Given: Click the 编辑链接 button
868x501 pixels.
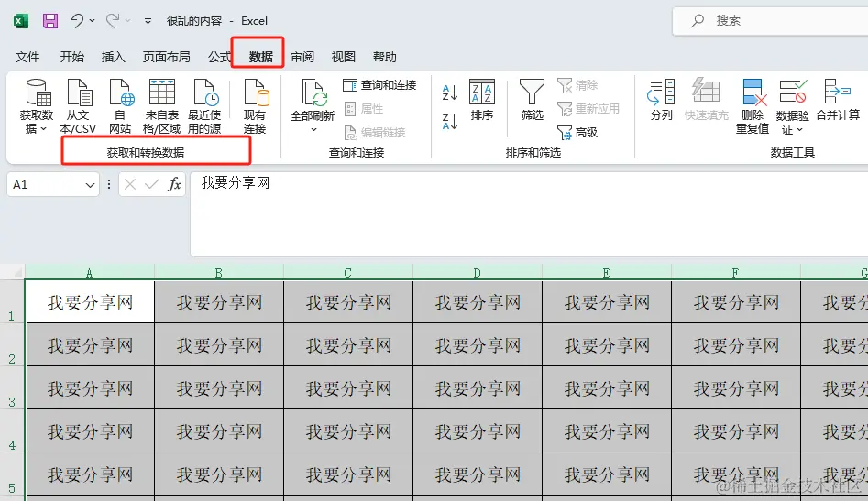Looking at the screenshot, I should tap(375, 133).
